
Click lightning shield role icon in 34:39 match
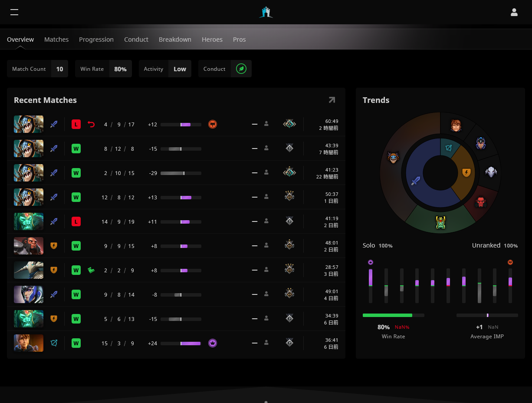point(54,319)
